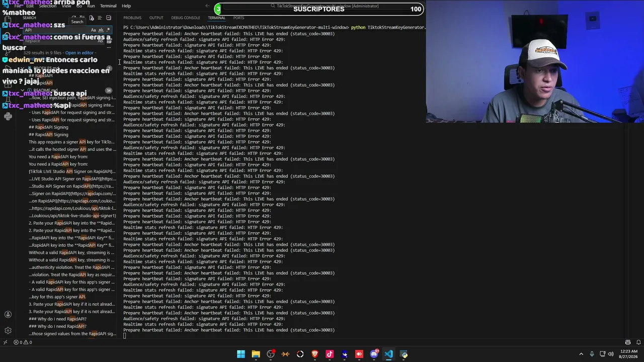
Task: Open the File menu
Action: [x=18, y=6]
